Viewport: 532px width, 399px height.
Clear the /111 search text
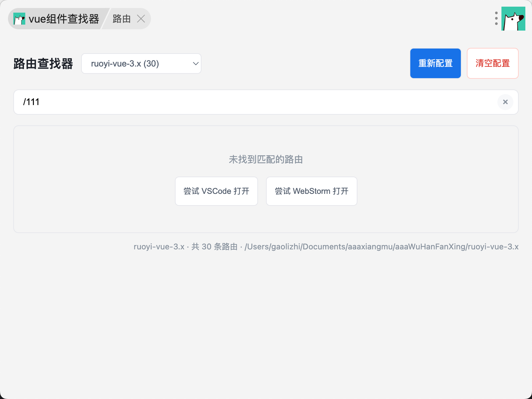pyautogui.click(x=505, y=102)
